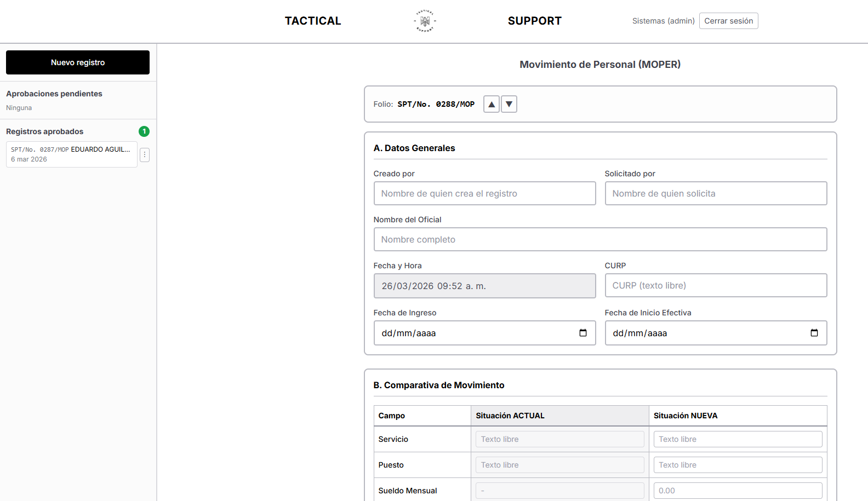Open options menu for record 0287/MOP
Screen dimensions: 868x501
coord(145,155)
